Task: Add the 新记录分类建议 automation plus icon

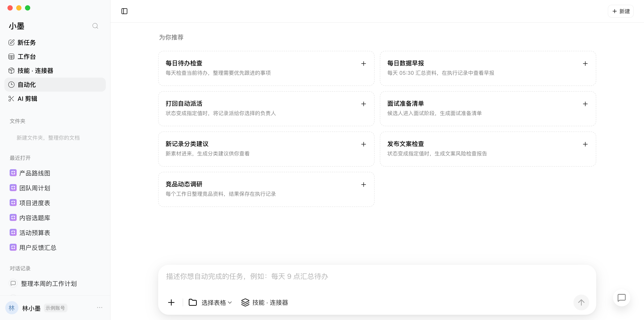Action: [x=363, y=144]
